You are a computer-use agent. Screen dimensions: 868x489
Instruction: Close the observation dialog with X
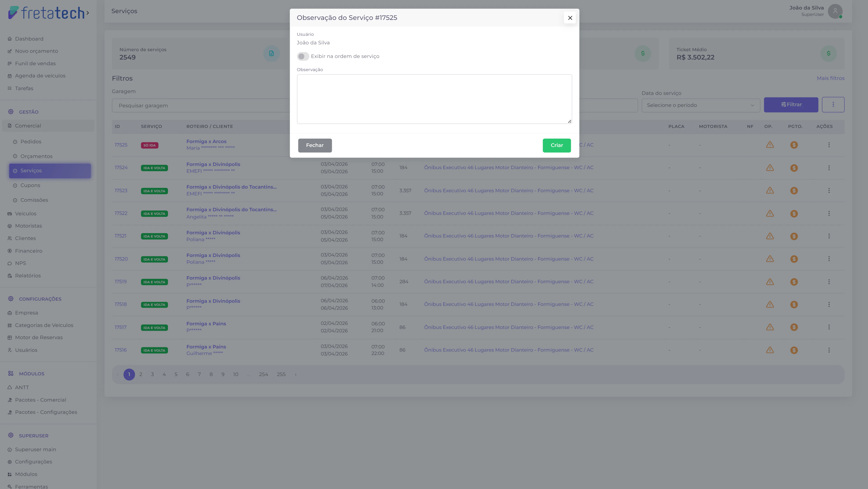pyautogui.click(x=570, y=18)
